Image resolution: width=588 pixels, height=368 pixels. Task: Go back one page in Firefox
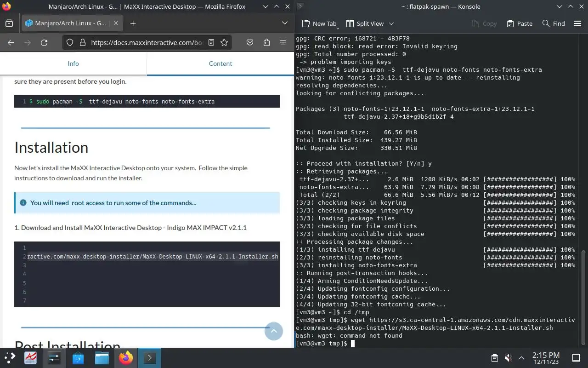pyautogui.click(x=11, y=42)
